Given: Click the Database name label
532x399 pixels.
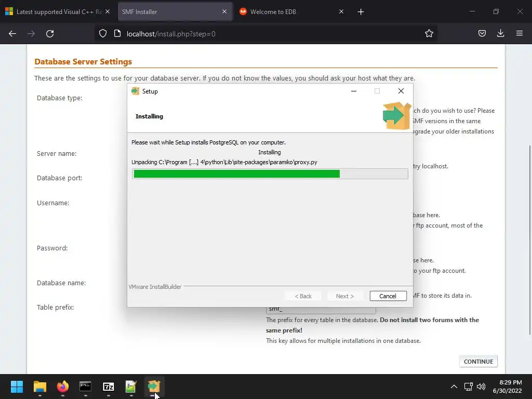Looking at the screenshot, I should point(61,283).
